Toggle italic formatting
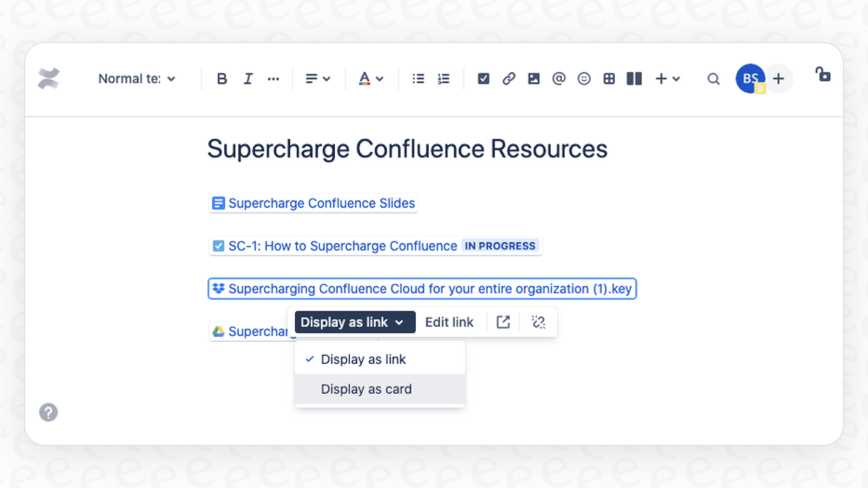 click(x=248, y=78)
